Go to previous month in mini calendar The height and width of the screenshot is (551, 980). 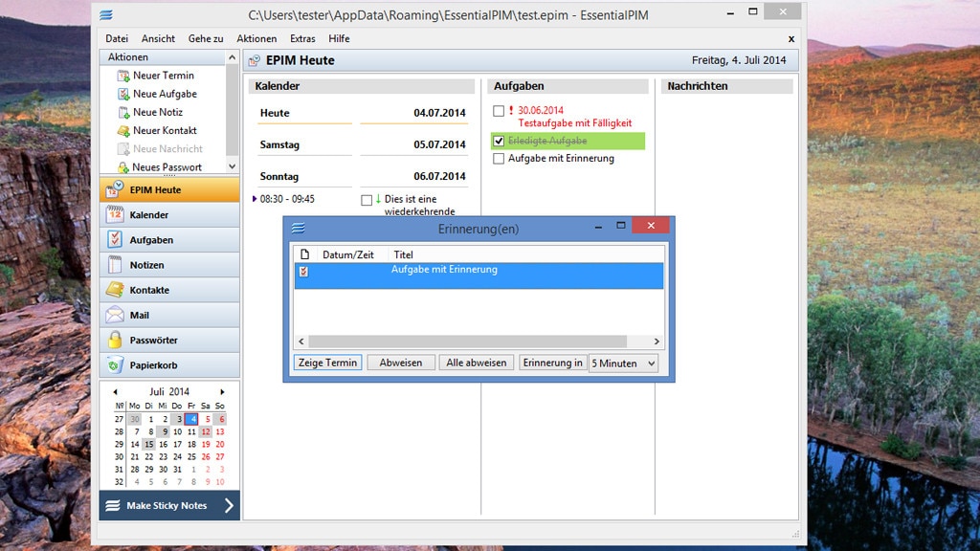[115, 391]
